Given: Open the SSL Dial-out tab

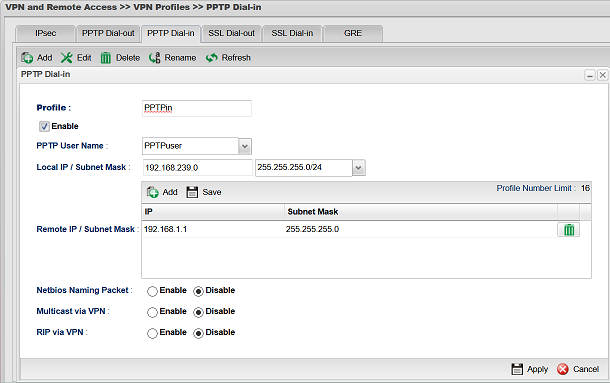Looking at the screenshot, I should 231,33.
